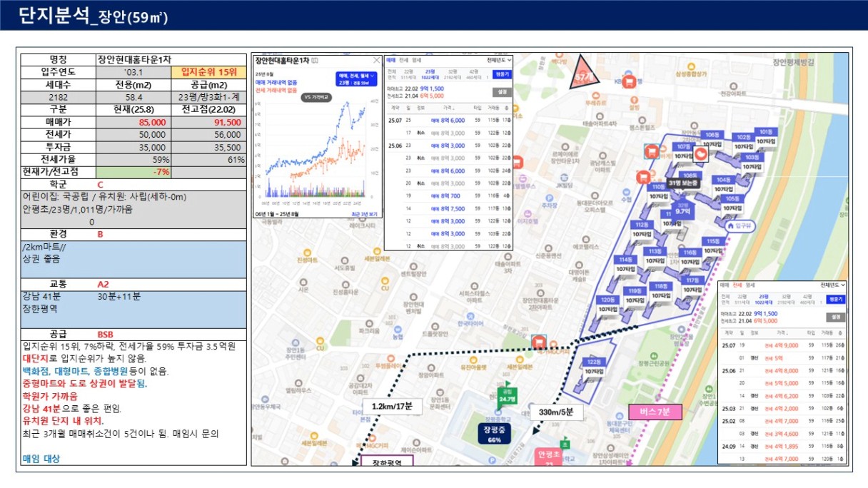Click the shopping cart marker beside KB

(x=629, y=83)
